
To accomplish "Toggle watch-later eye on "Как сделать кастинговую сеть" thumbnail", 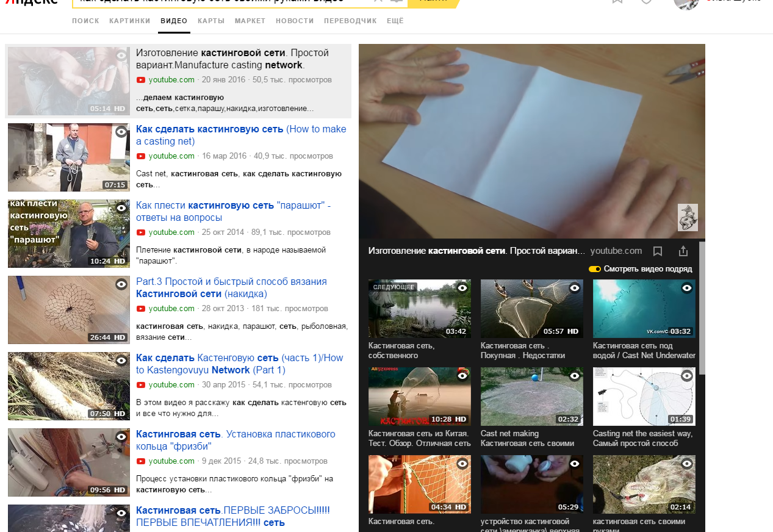I will [x=121, y=131].
